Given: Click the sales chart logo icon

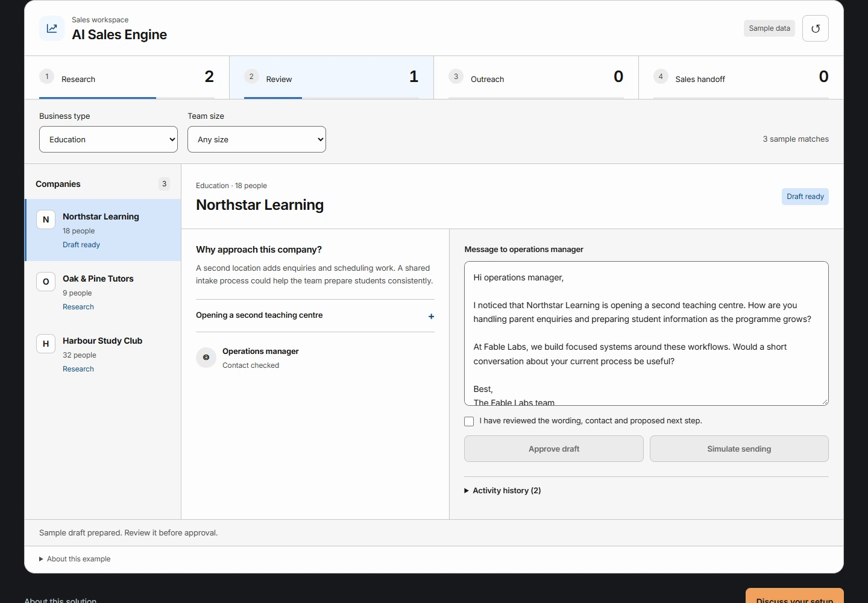Looking at the screenshot, I should (x=52, y=28).
